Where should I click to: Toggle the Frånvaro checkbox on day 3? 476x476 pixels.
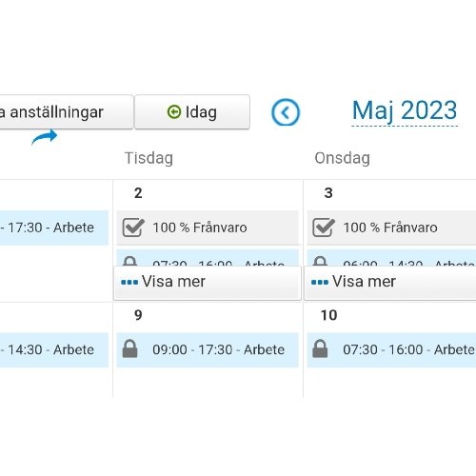(324, 228)
